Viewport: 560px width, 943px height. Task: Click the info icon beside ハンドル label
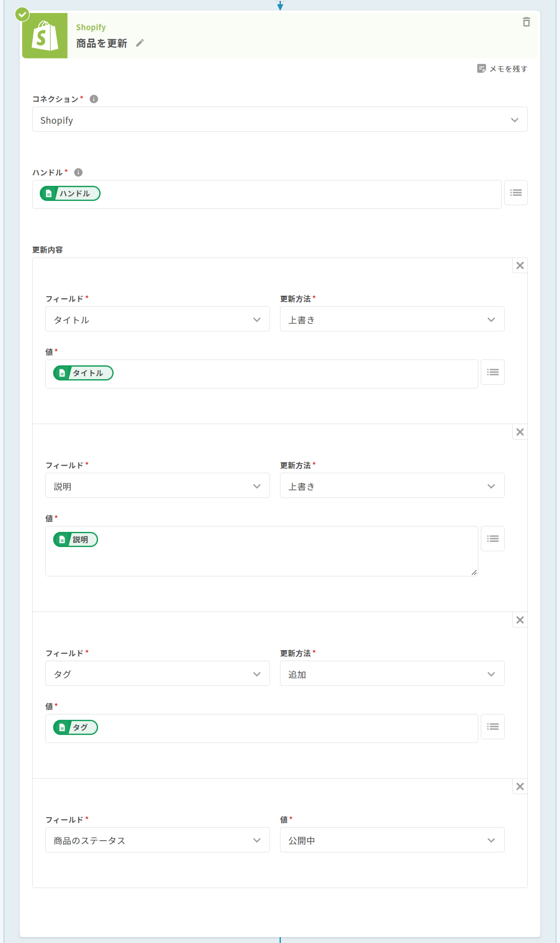pos(78,172)
